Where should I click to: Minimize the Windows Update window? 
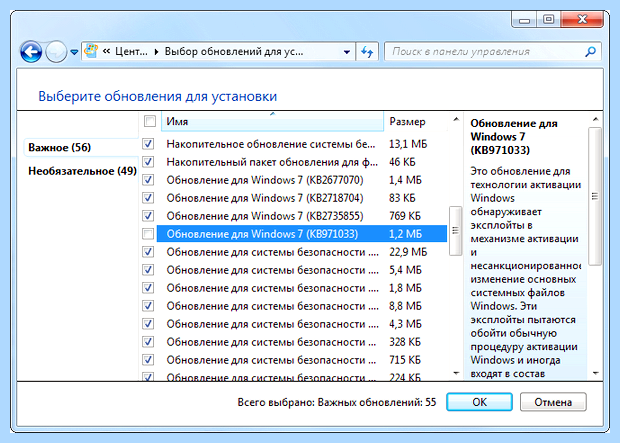pos(524,20)
